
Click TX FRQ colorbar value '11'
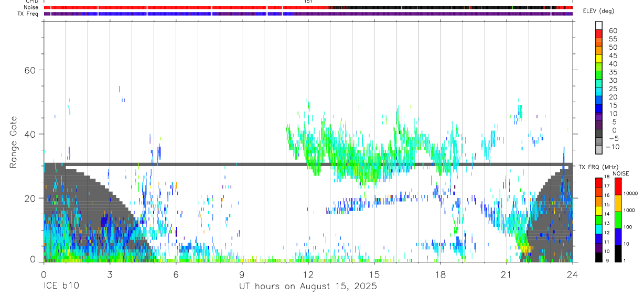607,242
